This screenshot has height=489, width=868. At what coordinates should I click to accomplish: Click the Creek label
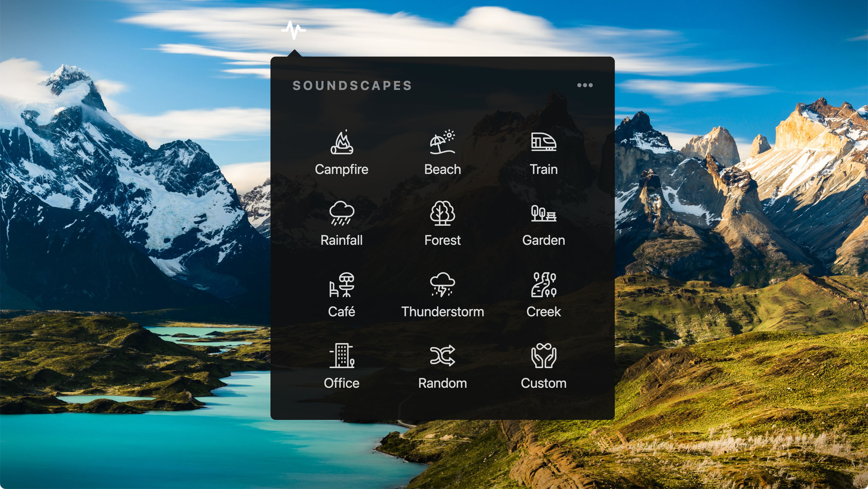(544, 312)
